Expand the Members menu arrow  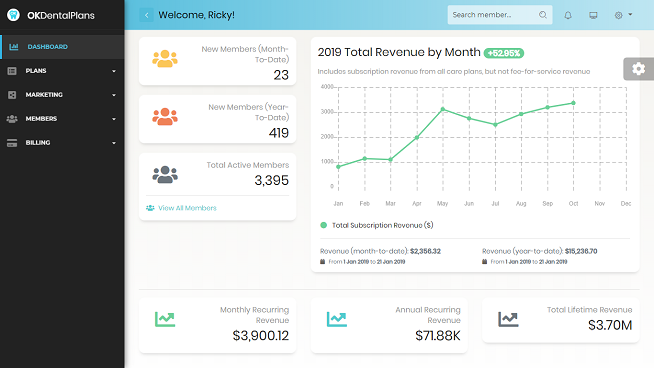pyautogui.click(x=114, y=119)
